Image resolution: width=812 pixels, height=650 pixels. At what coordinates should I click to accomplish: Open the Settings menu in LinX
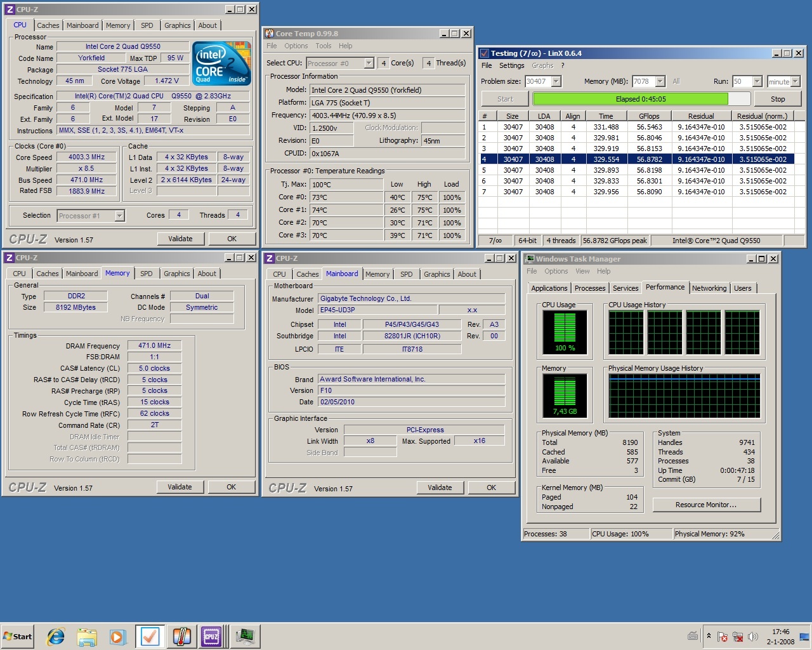pyautogui.click(x=511, y=65)
